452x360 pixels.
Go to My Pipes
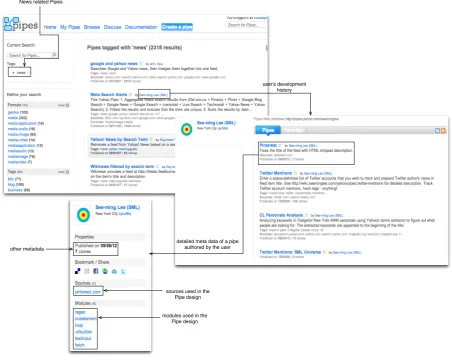click(x=70, y=27)
